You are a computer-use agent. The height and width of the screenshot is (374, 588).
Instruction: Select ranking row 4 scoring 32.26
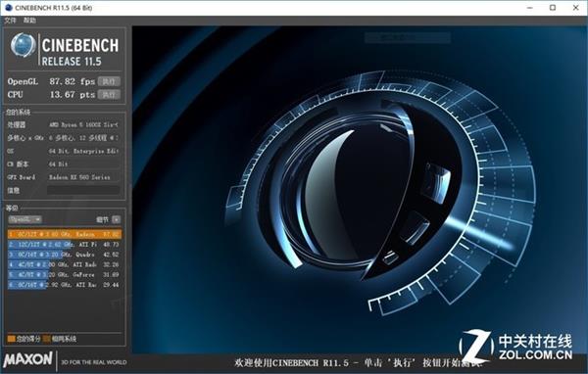(x=64, y=264)
